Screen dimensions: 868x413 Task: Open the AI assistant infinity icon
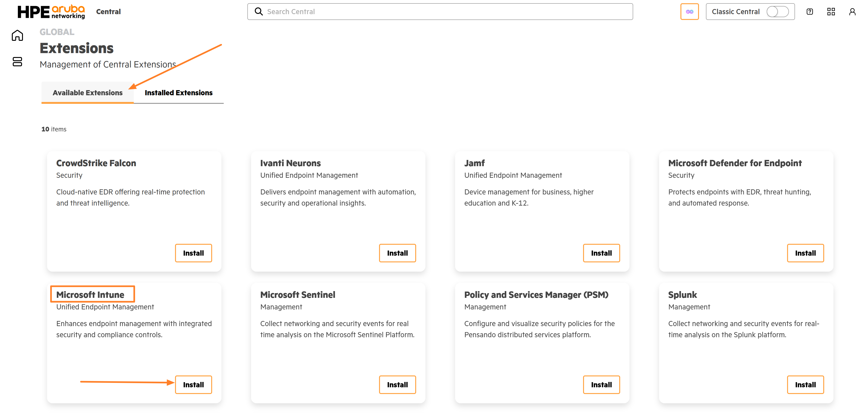[689, 12]
